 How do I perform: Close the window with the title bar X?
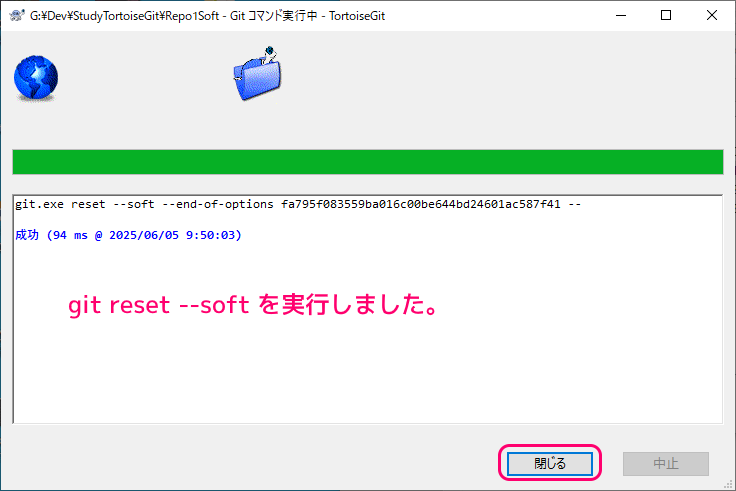pos(712,15)
